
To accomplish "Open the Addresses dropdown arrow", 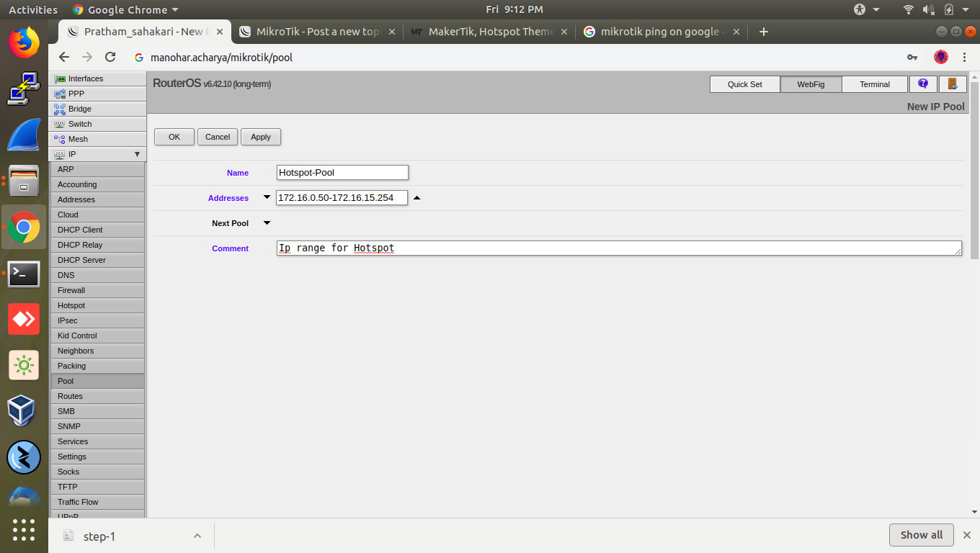I will pyautogui.click(x=267, y=197).
